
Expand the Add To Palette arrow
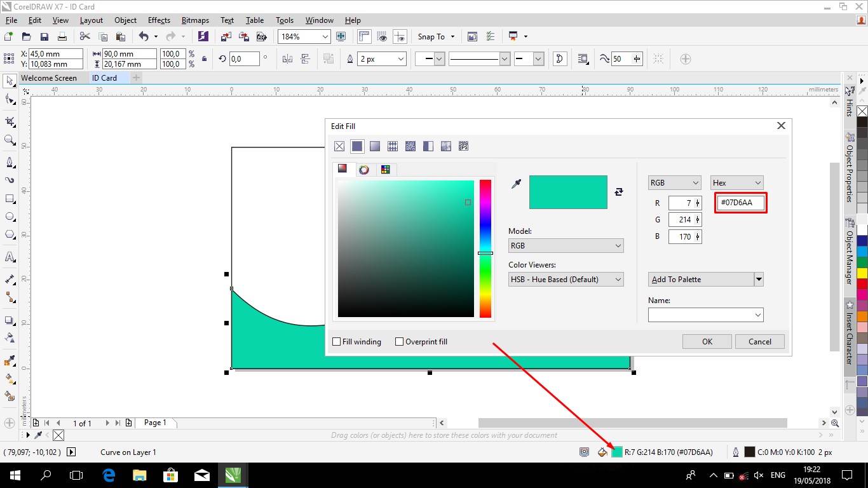pos(759,280)
